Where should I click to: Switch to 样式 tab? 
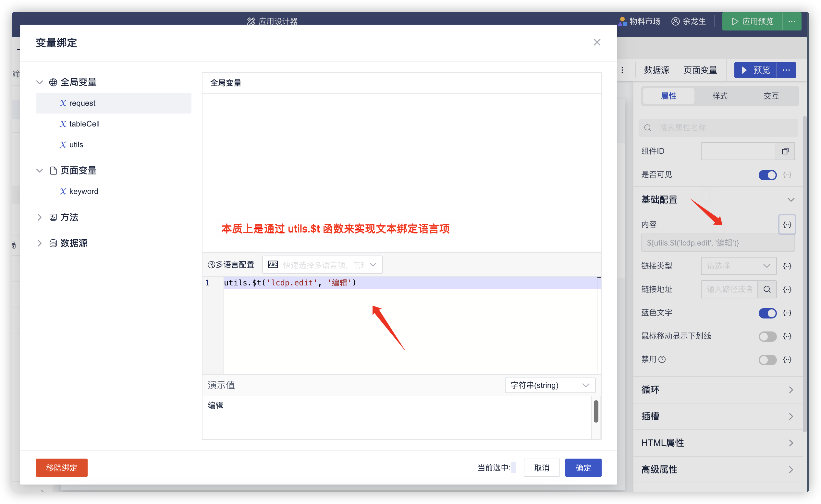tap(720, 96)
